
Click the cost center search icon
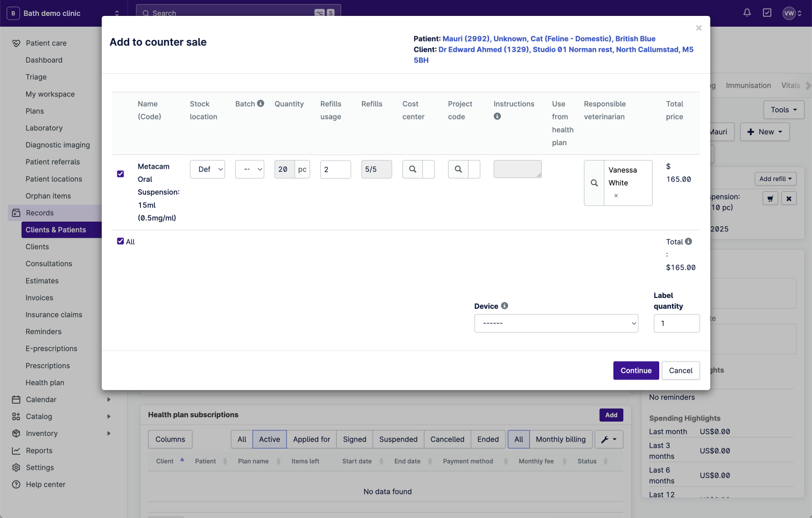[x=413, y=169]
